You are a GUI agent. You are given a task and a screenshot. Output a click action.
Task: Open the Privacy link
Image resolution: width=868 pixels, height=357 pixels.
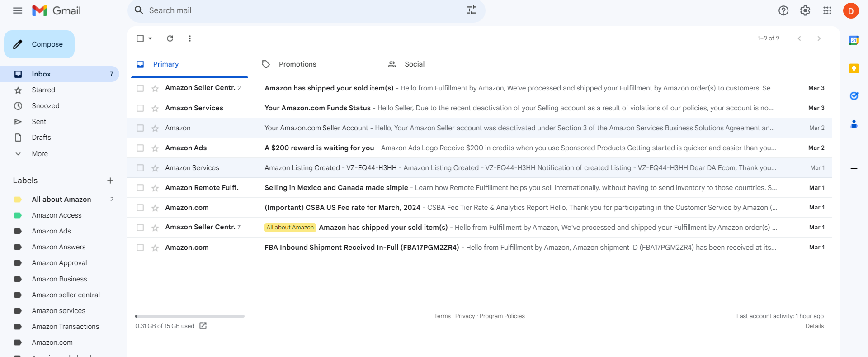(465, 316)
